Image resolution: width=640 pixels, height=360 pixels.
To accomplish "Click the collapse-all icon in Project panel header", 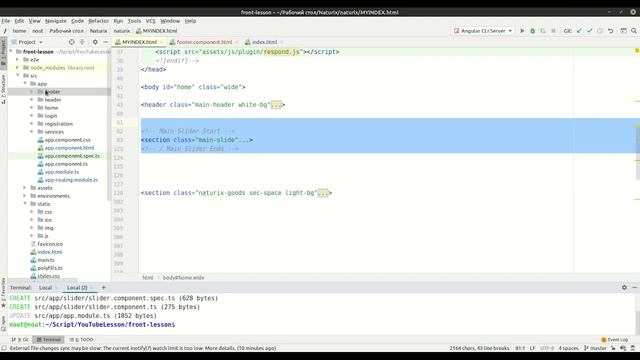I will point(82,42).
